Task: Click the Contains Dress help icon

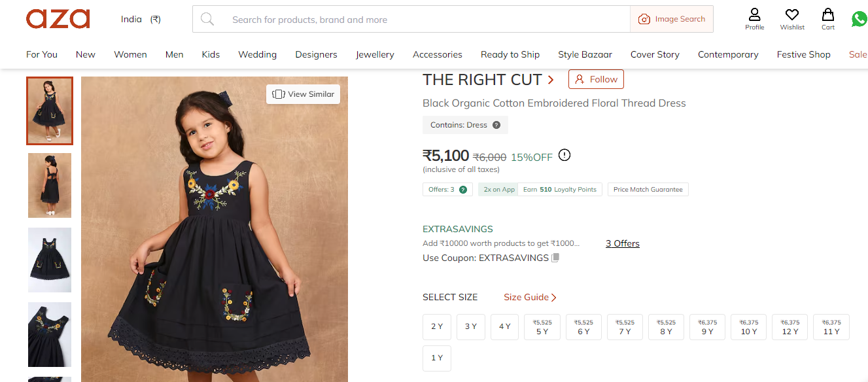Action: 496,125
